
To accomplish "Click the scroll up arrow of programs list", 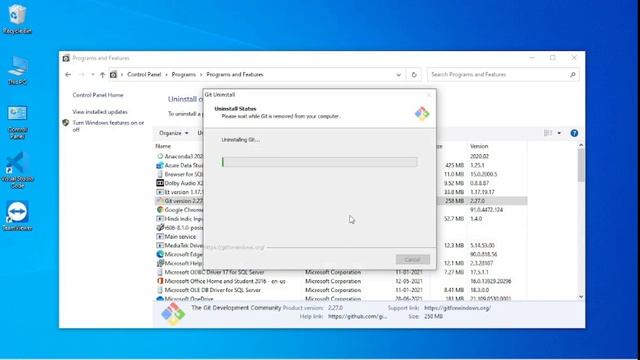I will 581,145.
